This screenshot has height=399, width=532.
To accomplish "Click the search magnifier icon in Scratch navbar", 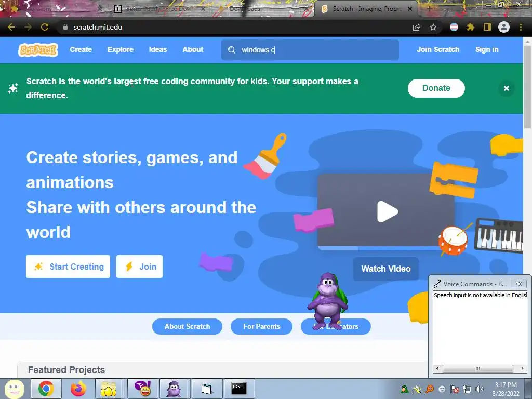I will (232, 50).
